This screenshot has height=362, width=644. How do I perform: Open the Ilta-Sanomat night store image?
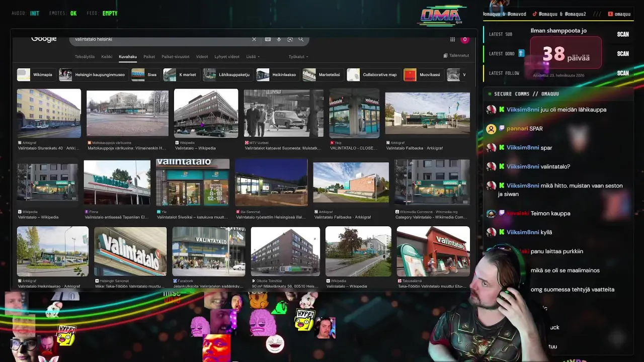coord(271,182)
